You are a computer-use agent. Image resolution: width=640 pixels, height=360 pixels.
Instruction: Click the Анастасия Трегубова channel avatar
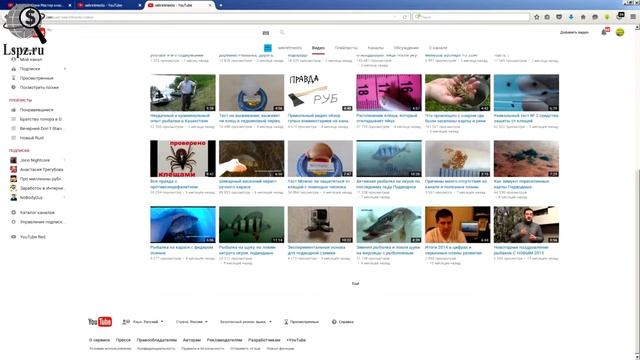13,169
